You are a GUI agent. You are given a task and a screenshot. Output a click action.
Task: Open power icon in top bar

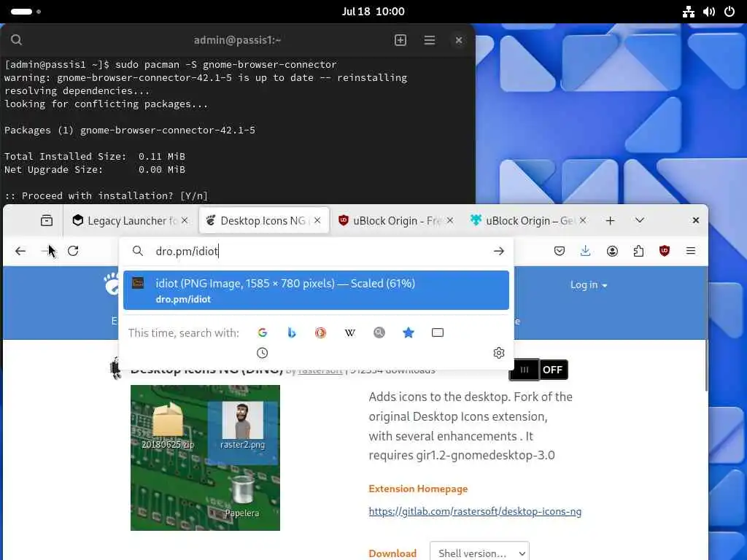click(x=729, y=12)
